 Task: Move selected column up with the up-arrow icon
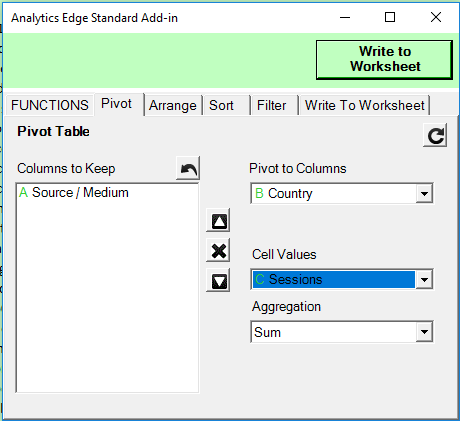[x=218, y=220]
